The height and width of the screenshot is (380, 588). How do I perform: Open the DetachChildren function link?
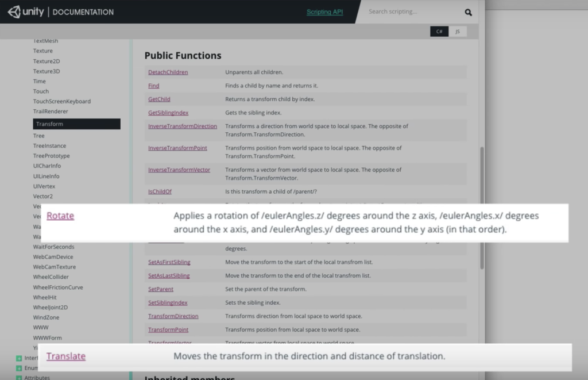[168, 72]
